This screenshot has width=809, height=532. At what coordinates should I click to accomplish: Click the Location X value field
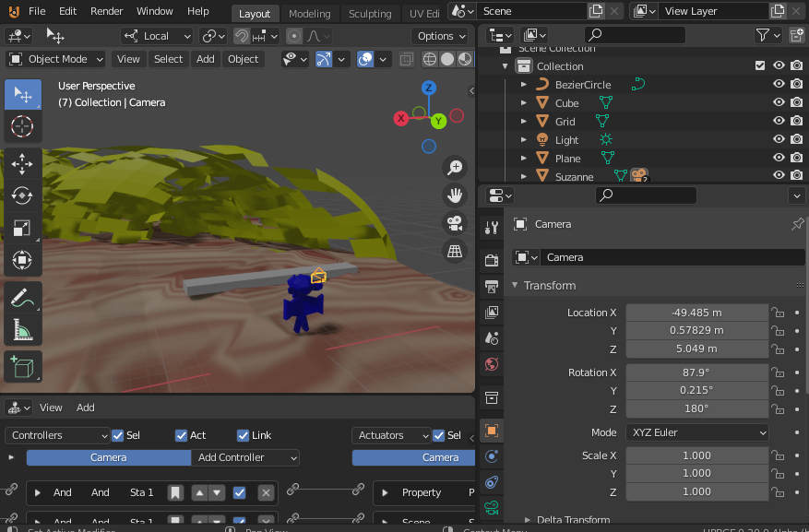[x=697, y=313]
